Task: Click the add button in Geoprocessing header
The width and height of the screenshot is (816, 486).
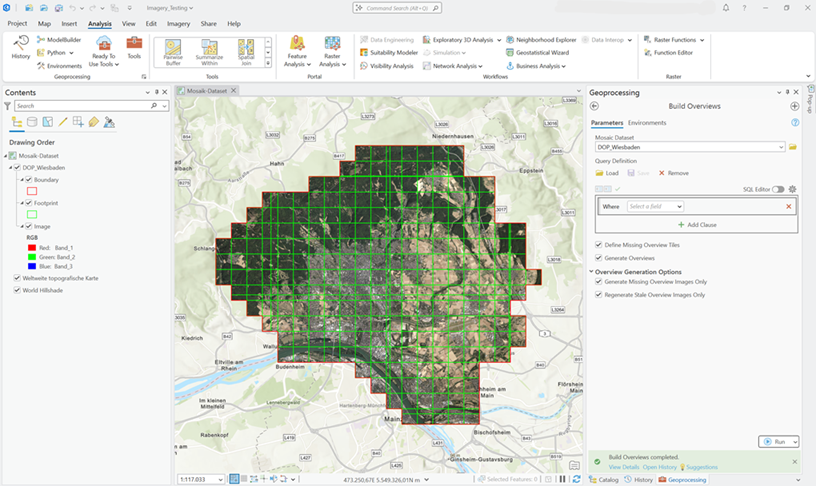Action: [794, 106]
